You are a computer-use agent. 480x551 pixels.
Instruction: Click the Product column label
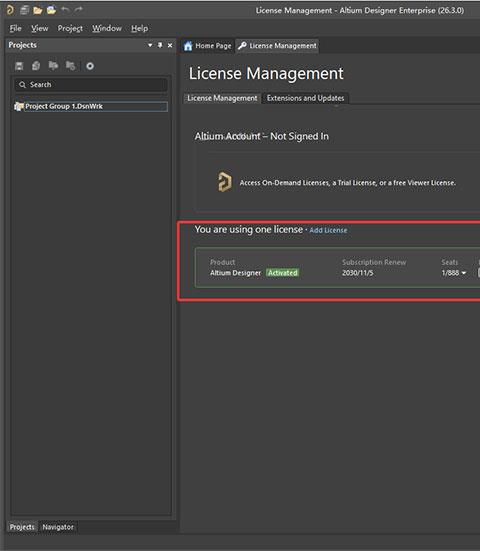tap(222, 262)
